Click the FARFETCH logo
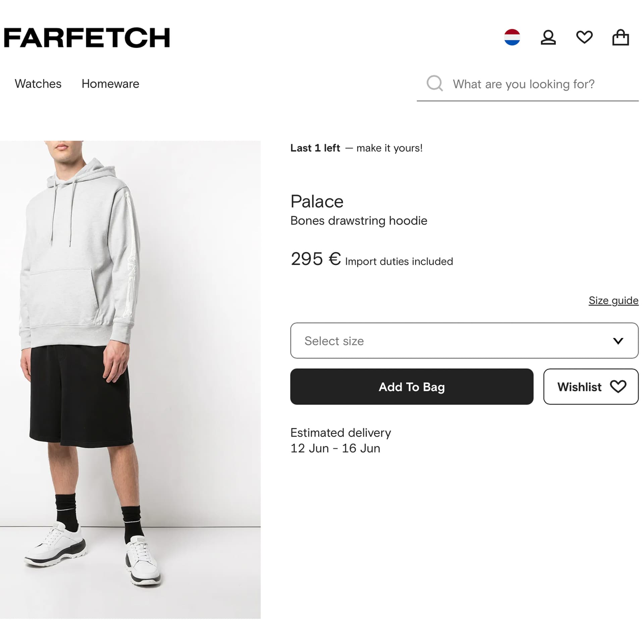644x644 pixels. [87, 38]
